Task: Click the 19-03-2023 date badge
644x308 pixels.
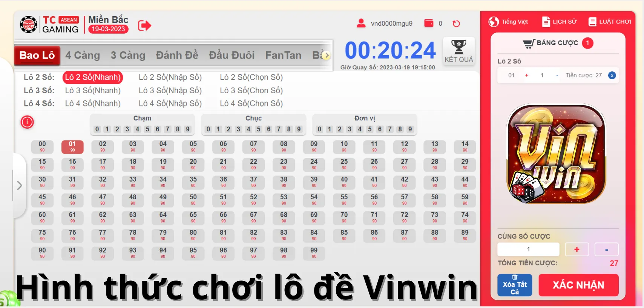Action: pyautogui.click(x=108, y=29)
